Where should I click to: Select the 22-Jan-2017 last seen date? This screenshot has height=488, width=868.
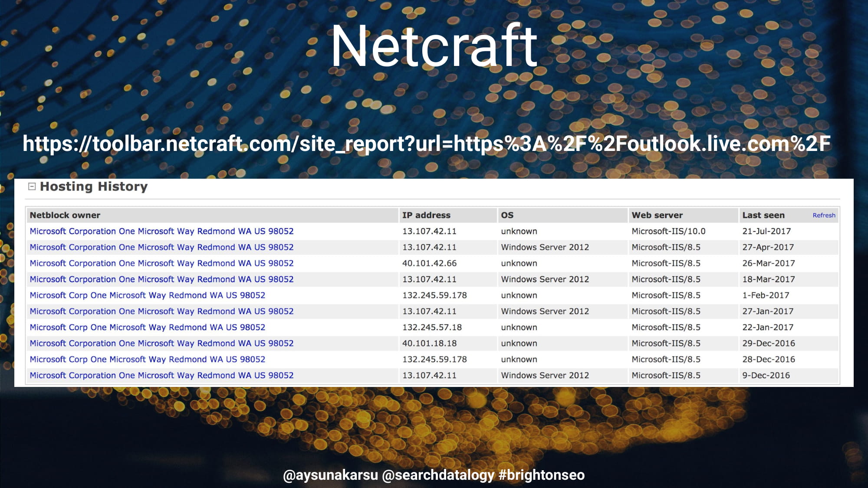(x=768, y=328)
